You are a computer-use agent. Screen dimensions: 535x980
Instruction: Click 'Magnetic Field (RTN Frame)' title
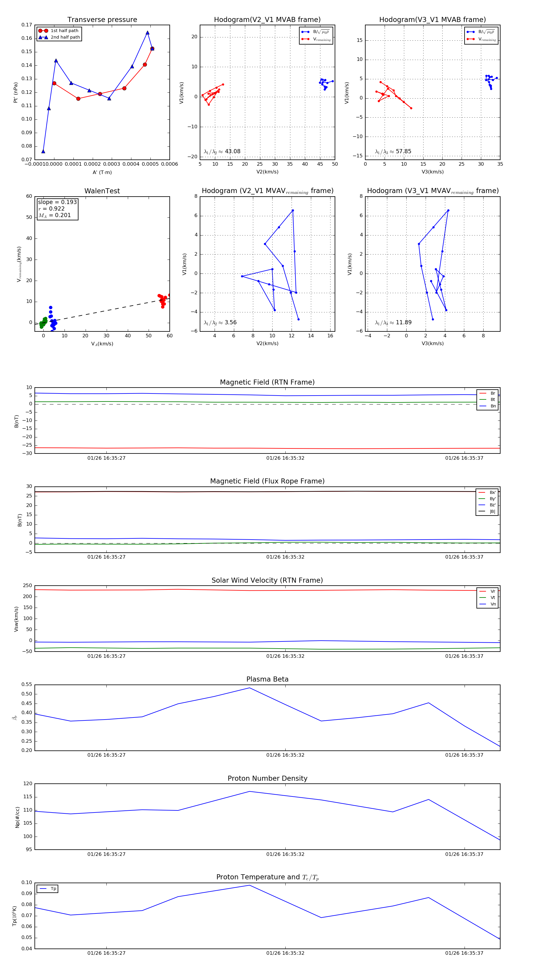pos(267,382)
